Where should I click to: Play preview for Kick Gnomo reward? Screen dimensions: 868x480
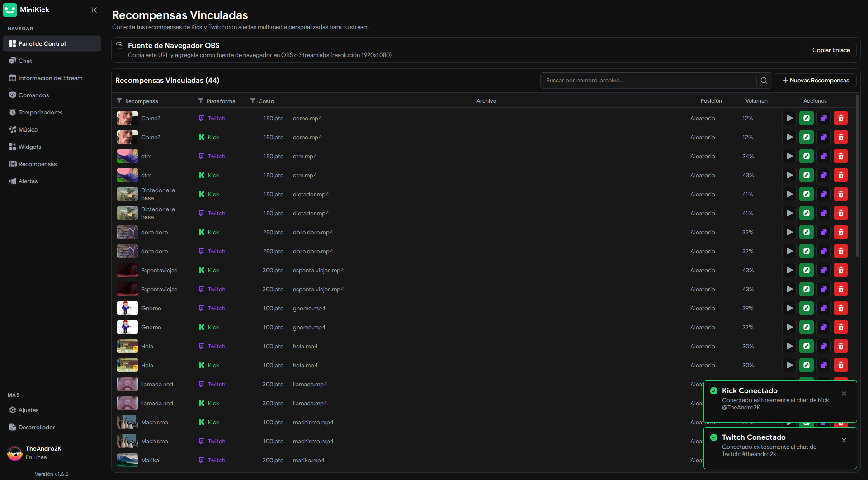point(789,327)
